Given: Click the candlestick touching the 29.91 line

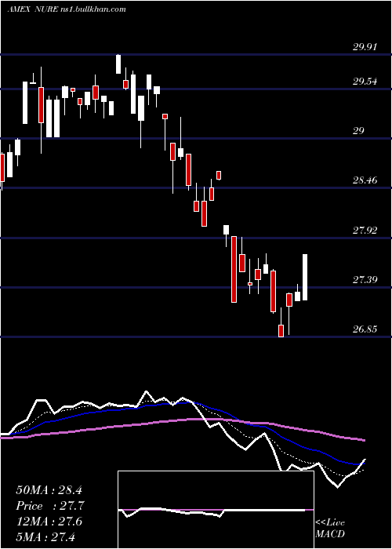Looking at the screenshot, I should point(118,64).
